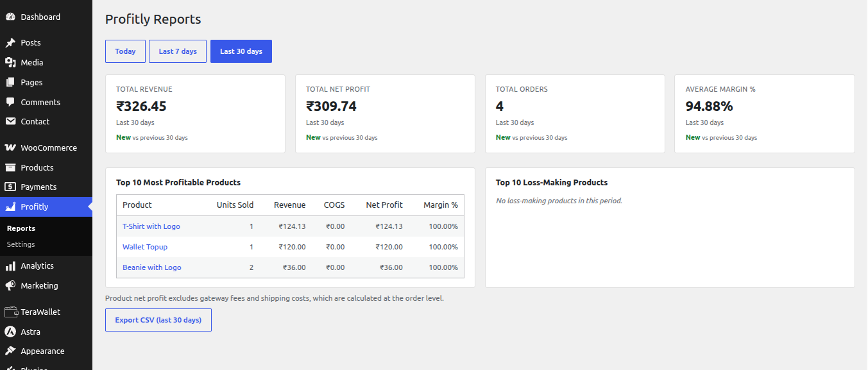
Task: Open the Wallet Topup product link
Action: [x=145, y=247]
